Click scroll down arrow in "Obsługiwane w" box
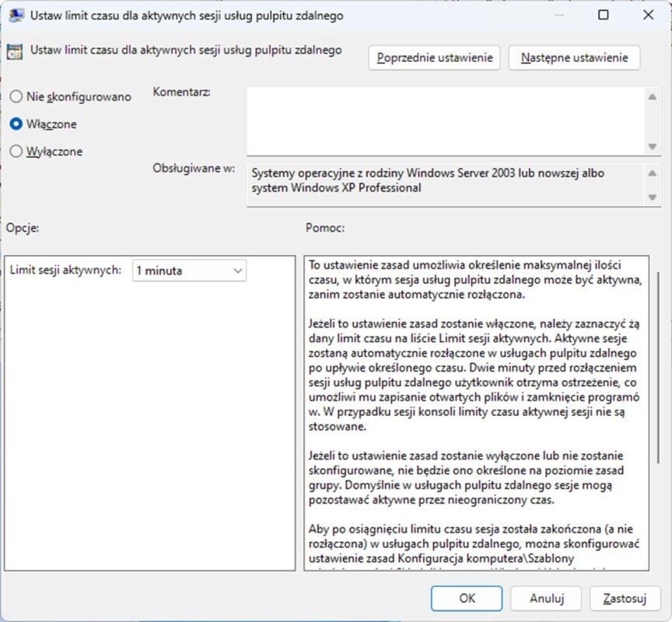Viewport: 672px width, 622px height. (653, 197)
